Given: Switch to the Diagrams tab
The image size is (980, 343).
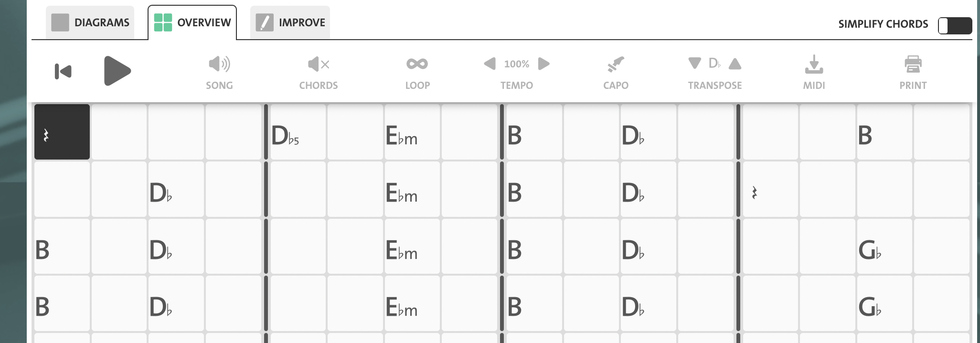Looking at the screenshot, I should click(90, 22).
